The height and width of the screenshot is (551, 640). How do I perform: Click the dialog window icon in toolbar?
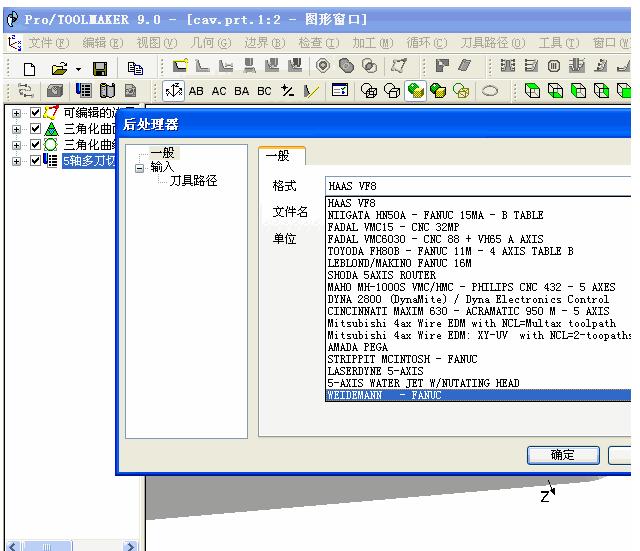coord(340,90)
